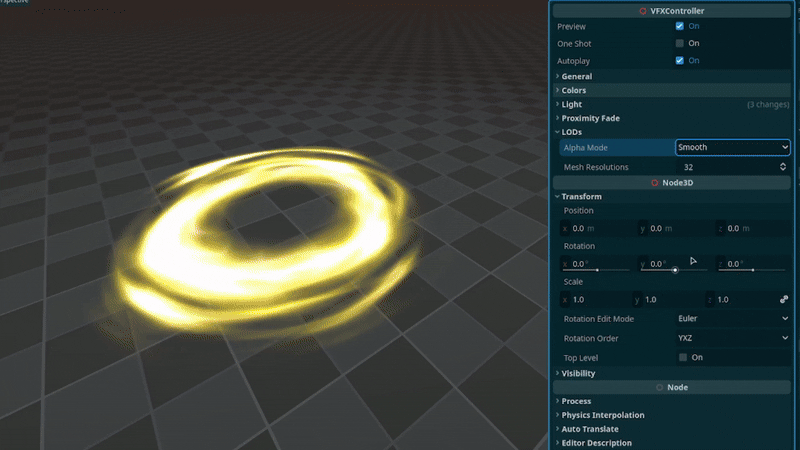Click the VFXController red node icon
Viewport: 800px width, 450px height.
coord(643,11)
